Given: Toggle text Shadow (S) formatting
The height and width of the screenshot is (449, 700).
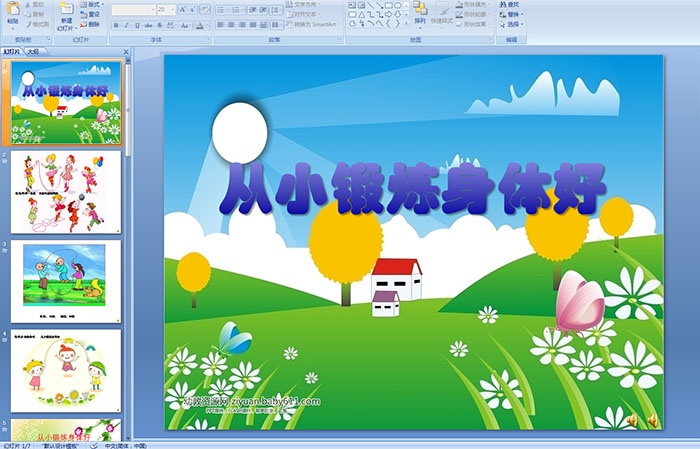Looking at the screenshot, I should 159,25.
